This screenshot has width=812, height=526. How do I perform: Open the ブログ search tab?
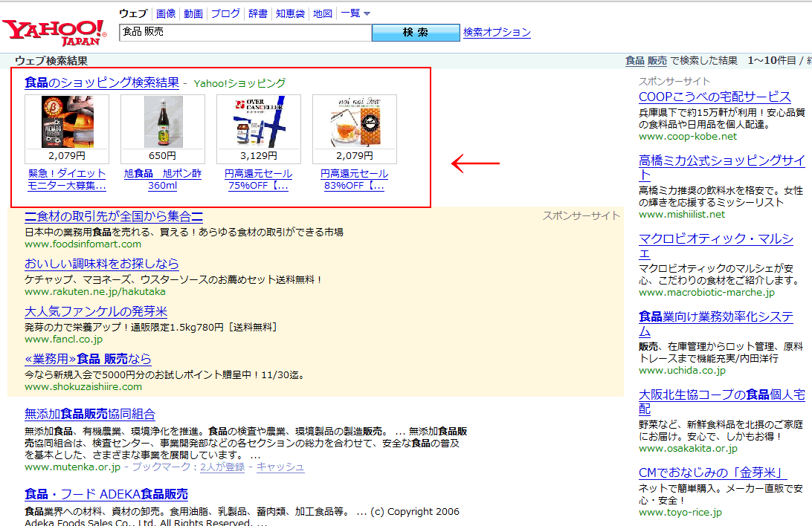[x=225, y=13]
